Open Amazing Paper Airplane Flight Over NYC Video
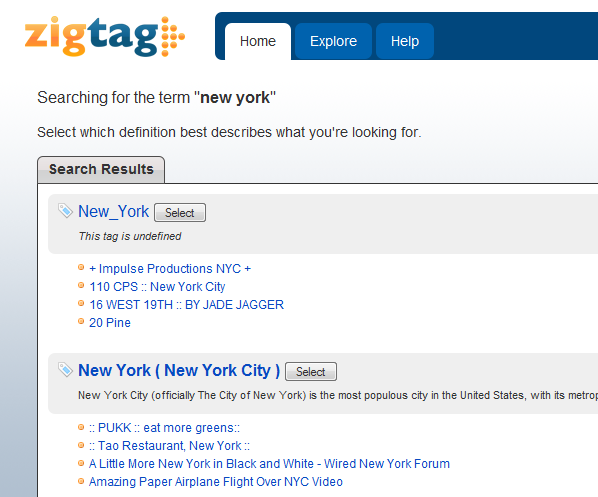Screen dimensions: 598x497 [216, 482]
